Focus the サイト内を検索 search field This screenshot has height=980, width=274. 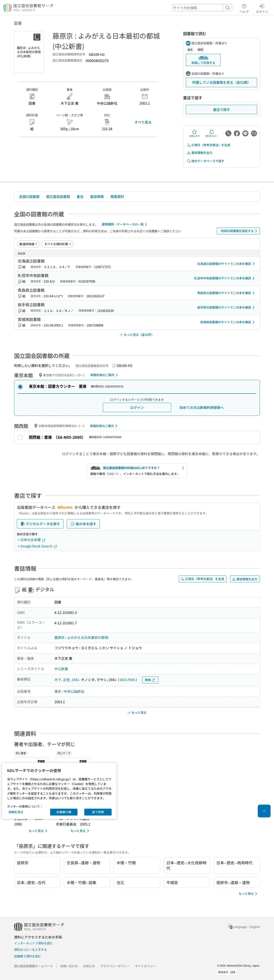(197, 8)
